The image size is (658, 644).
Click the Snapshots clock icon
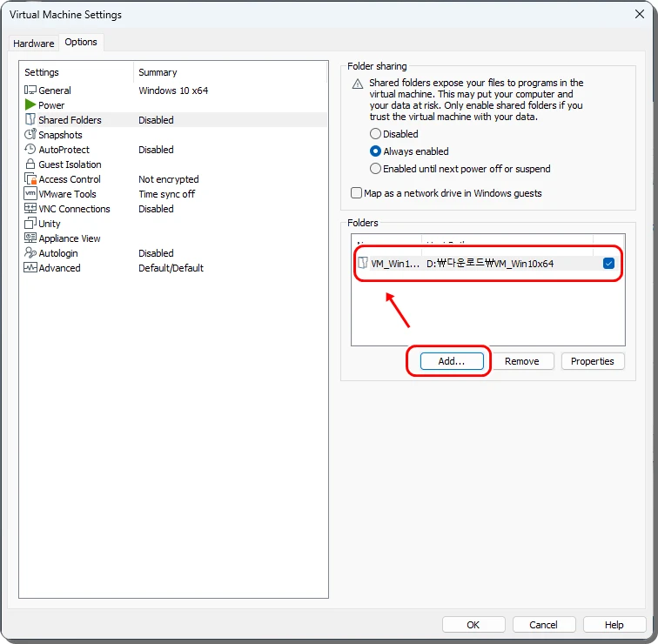30,134
